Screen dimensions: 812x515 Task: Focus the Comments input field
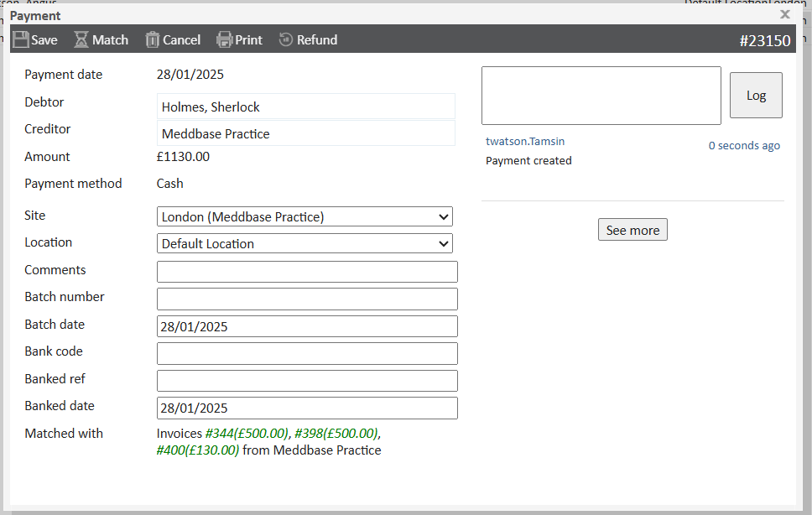pos(307,272)
